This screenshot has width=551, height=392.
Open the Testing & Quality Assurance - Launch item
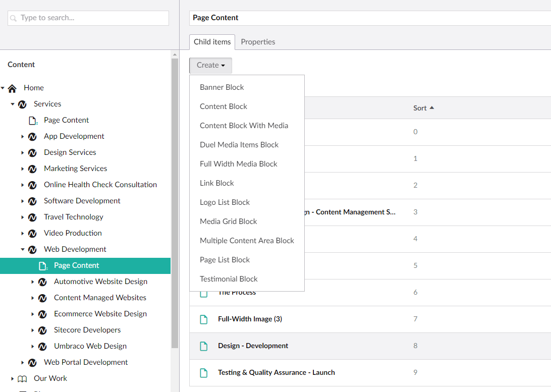click(276, 372)
